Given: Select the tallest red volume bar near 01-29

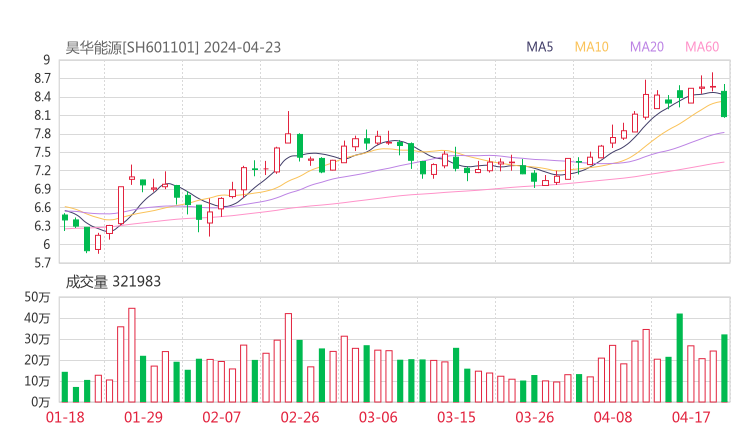Looking at the screenshot, I should point(131,355).
